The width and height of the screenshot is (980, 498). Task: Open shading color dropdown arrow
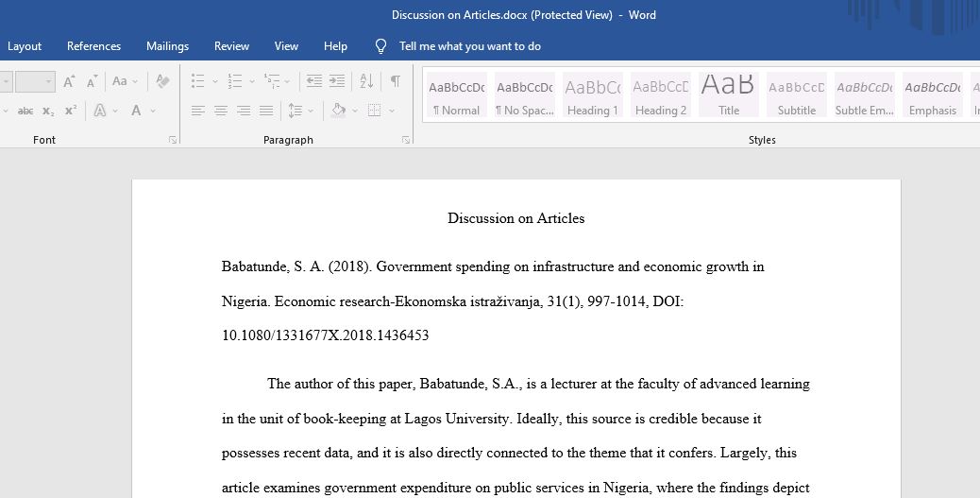[355, 111]
